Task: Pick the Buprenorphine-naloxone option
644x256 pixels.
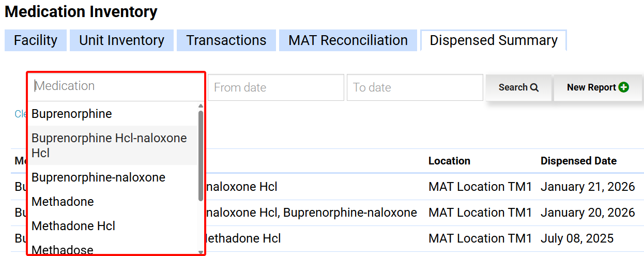Action: (98, 177)
